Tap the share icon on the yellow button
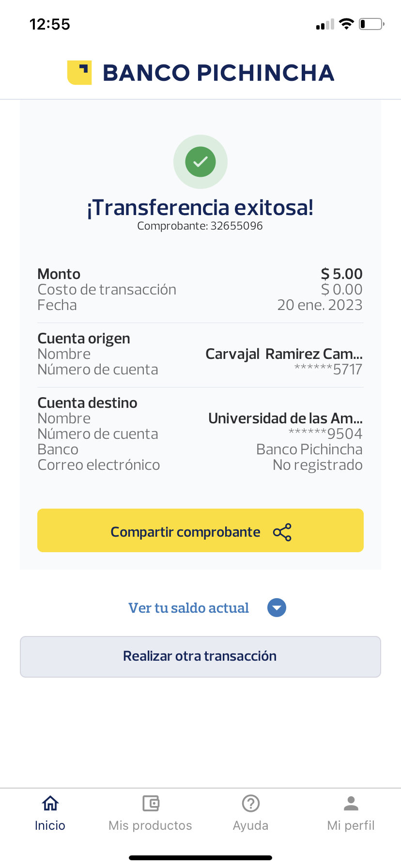This screenshot has height=868, width=401. pos(282,532)
